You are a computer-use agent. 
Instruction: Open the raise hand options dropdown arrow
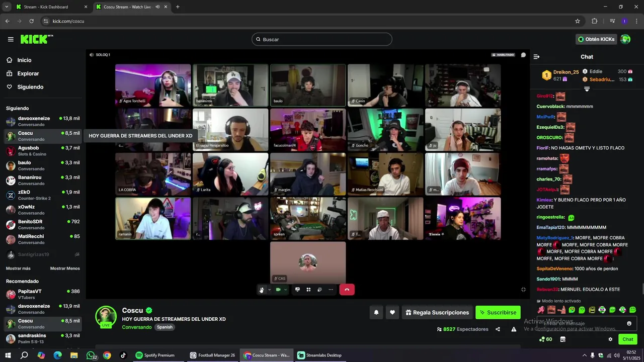[x=269, y=290]
